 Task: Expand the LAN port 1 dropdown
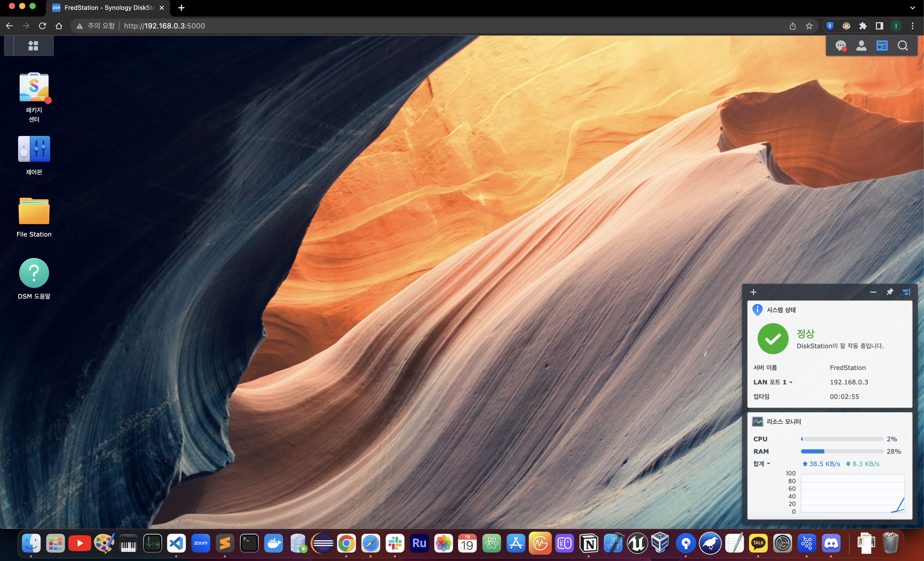(x=773, y=382)
